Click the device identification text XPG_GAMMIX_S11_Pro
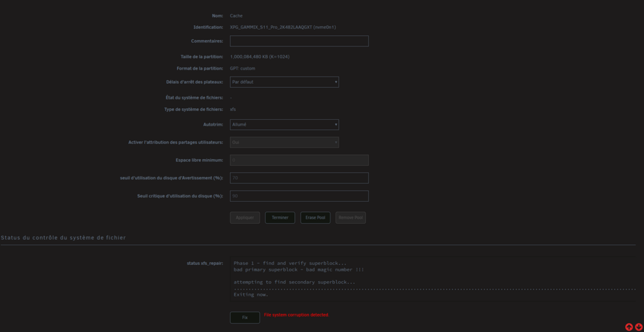Viewport: 644px width, 332px height. click(283, 27)
